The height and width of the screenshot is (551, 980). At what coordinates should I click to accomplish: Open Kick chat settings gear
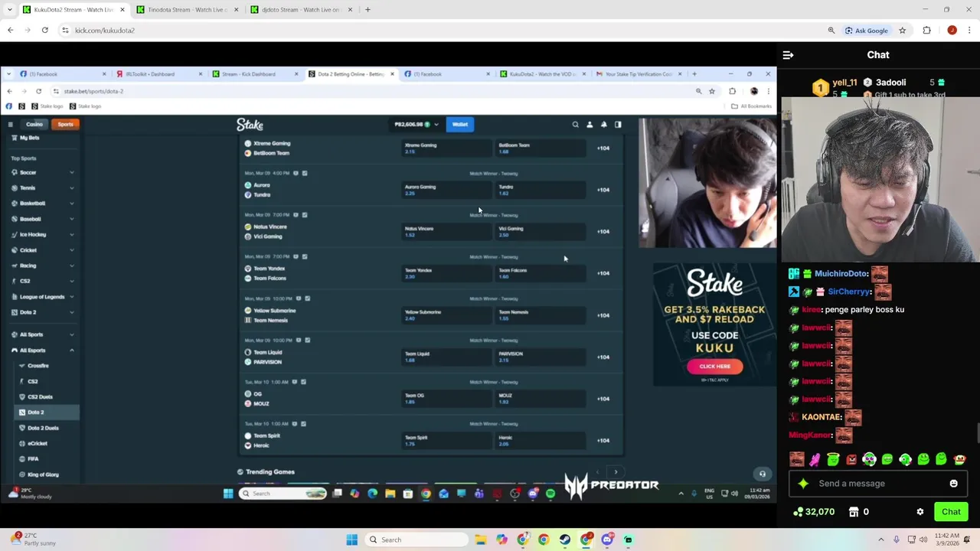pyautogui.click(x=920, y=512)
